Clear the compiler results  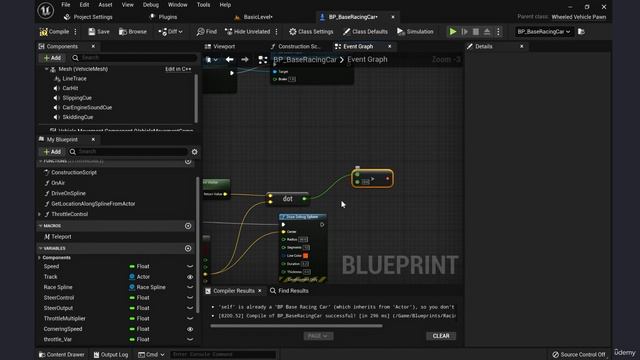pos(441,336)
